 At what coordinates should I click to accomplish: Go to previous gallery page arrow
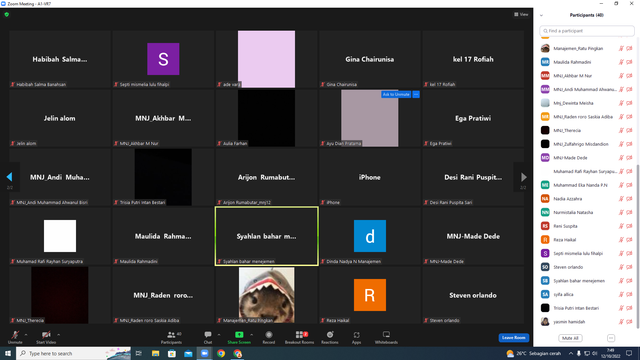pyautogui.click(x=9, y=177)
